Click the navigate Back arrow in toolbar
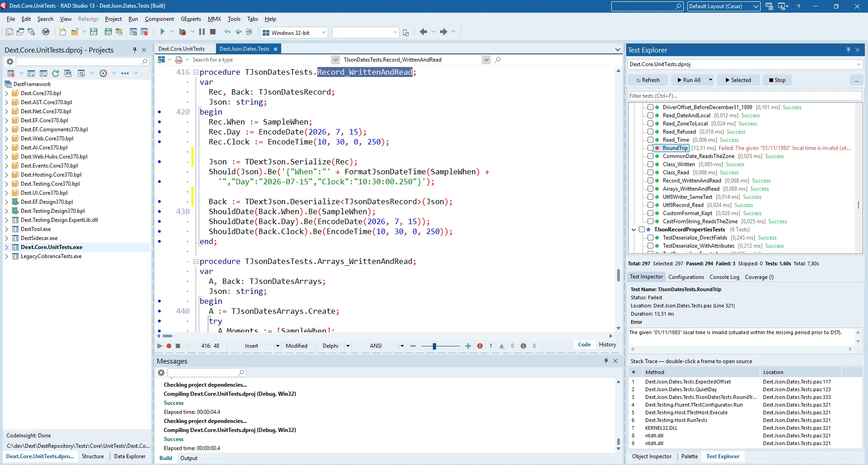 click(x=423, y=32)
